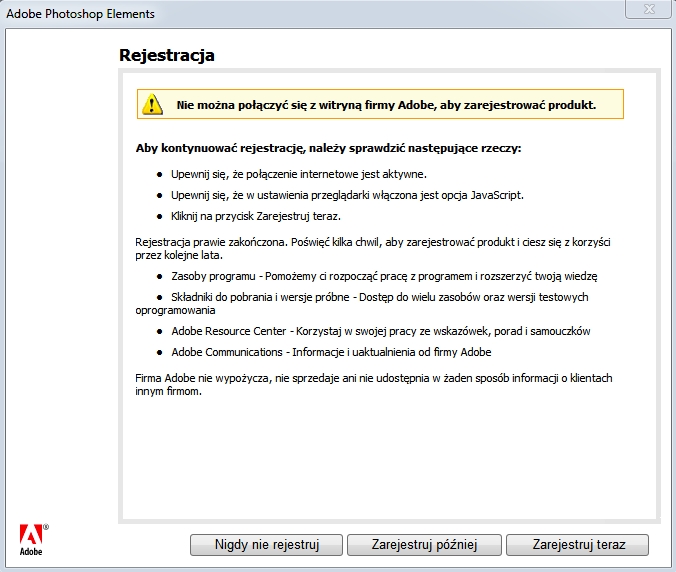Click the warning message about connecting to Adobe

click(x=386, y=104)
